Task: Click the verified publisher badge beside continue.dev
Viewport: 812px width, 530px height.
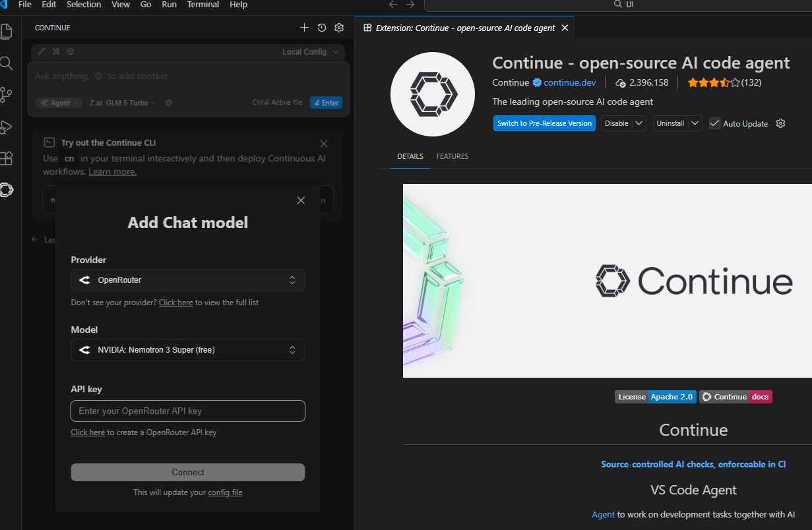Action: point(537,83)
